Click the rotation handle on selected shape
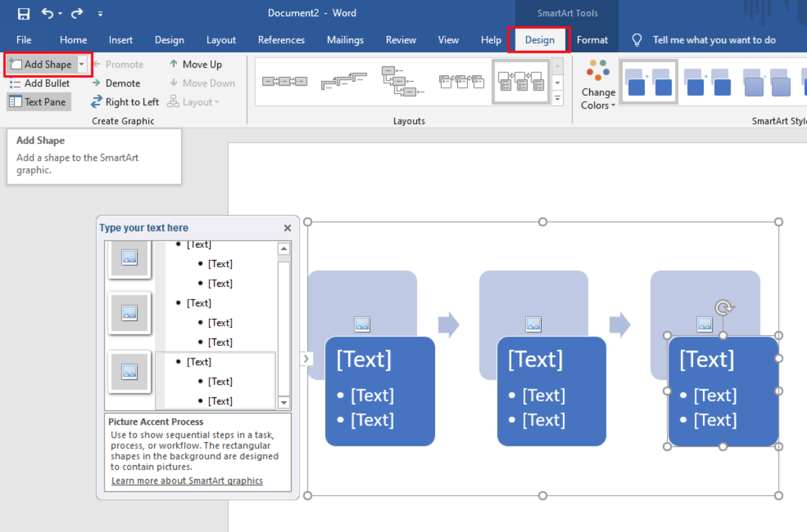The width and height of the screenshot is (807, 532). coord(723,308)
